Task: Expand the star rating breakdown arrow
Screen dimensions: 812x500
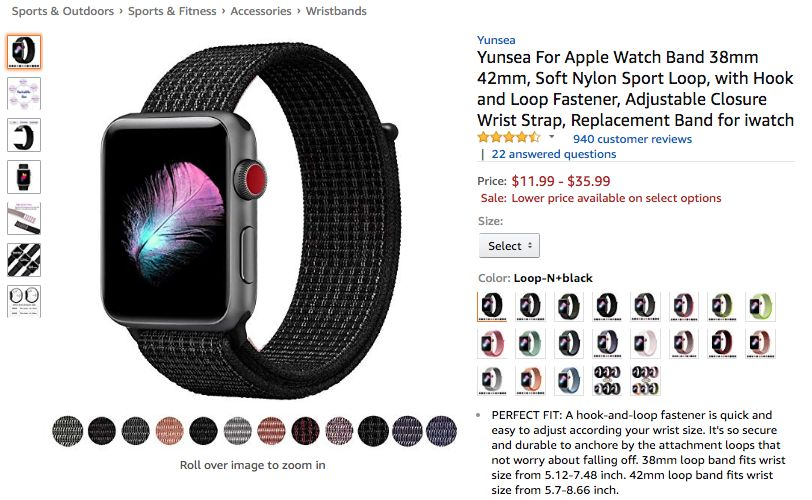Action: 552,137
